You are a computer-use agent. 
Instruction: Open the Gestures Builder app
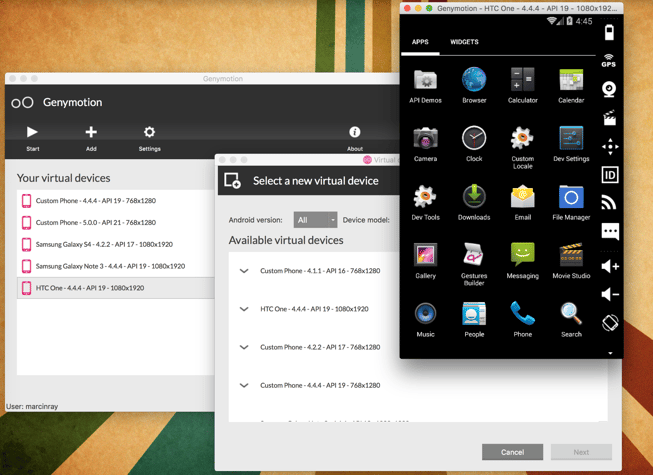click(x=474, y=255)
